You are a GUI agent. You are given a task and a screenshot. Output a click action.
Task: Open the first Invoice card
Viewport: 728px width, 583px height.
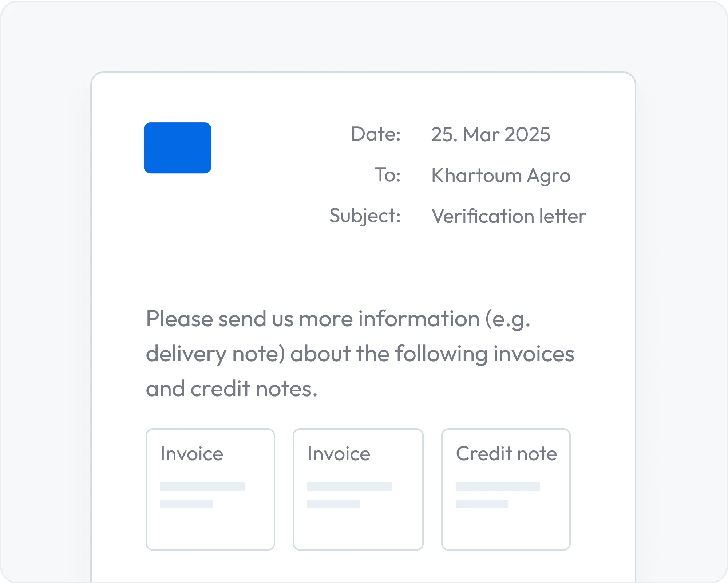pos(210,489)
